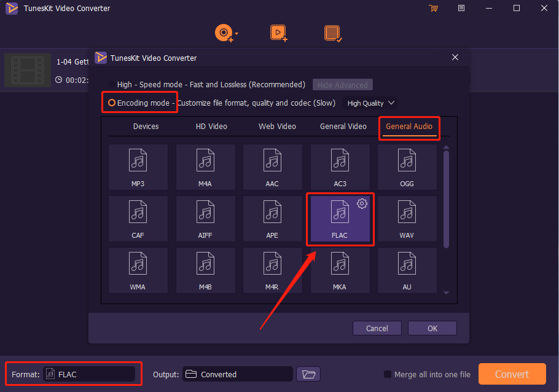The width and height of the screenshot is (559, 392).
Task: Open the shopping cart purchase icon
Action: coord(434,8)
